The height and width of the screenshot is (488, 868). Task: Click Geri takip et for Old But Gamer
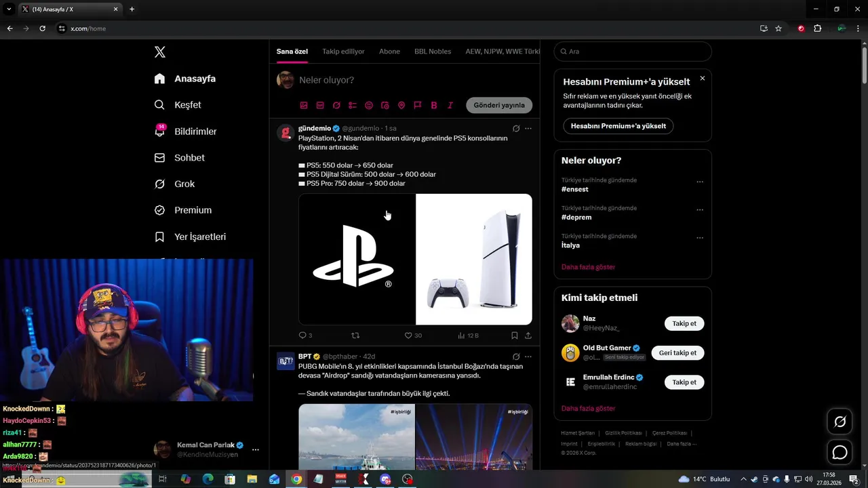point(678,353)
